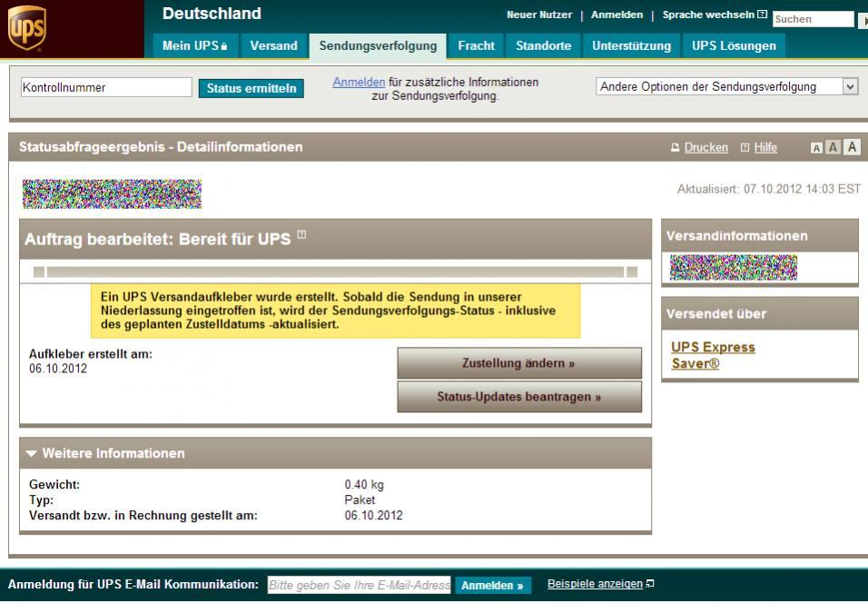Click the Versandinformationen panel header
Screen dimensions: 868x603
(759, 236)
